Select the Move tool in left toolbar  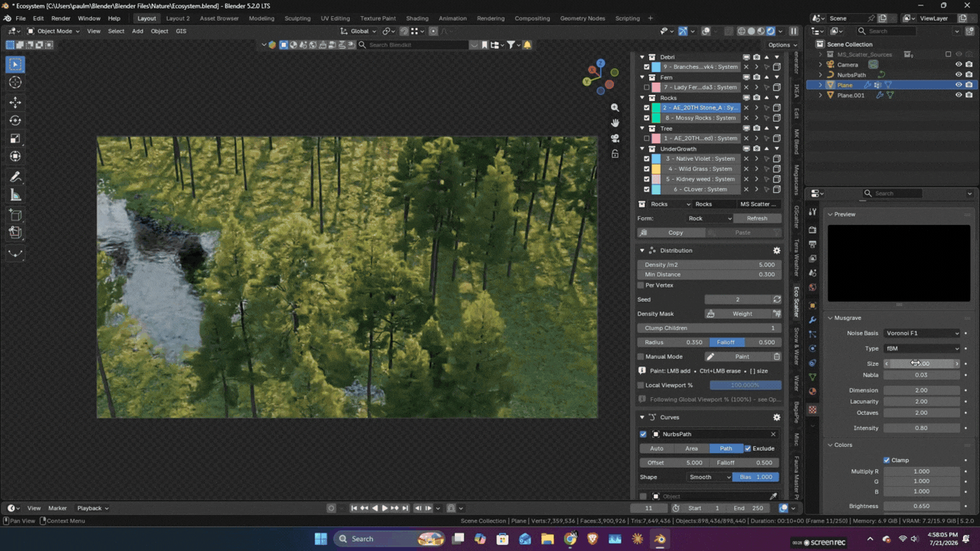15,103
